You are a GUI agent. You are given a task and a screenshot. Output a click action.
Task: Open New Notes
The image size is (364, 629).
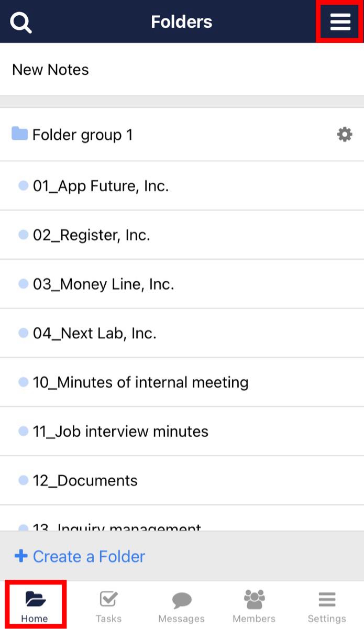(51, 70)
